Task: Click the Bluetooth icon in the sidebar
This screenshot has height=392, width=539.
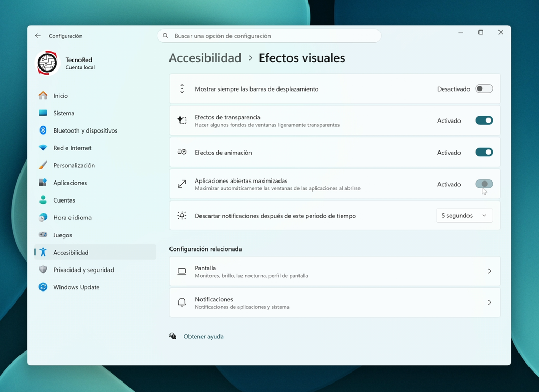Action: point(43,130)
